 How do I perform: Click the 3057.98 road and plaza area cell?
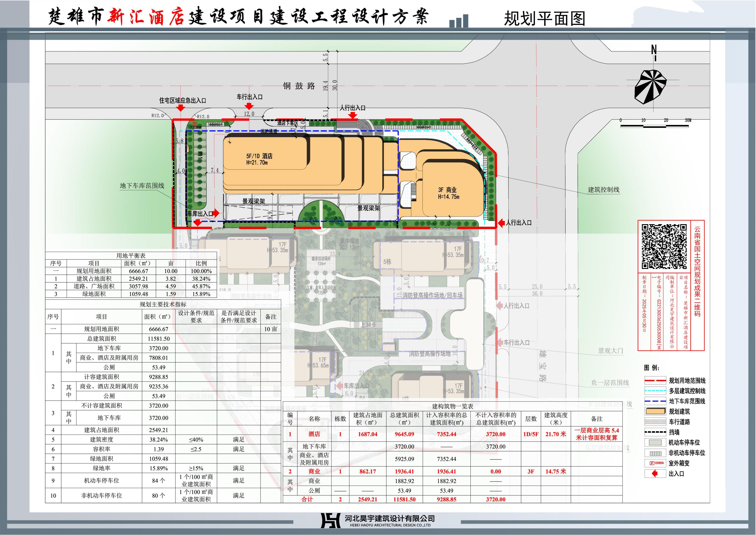[x=139, y=287]
